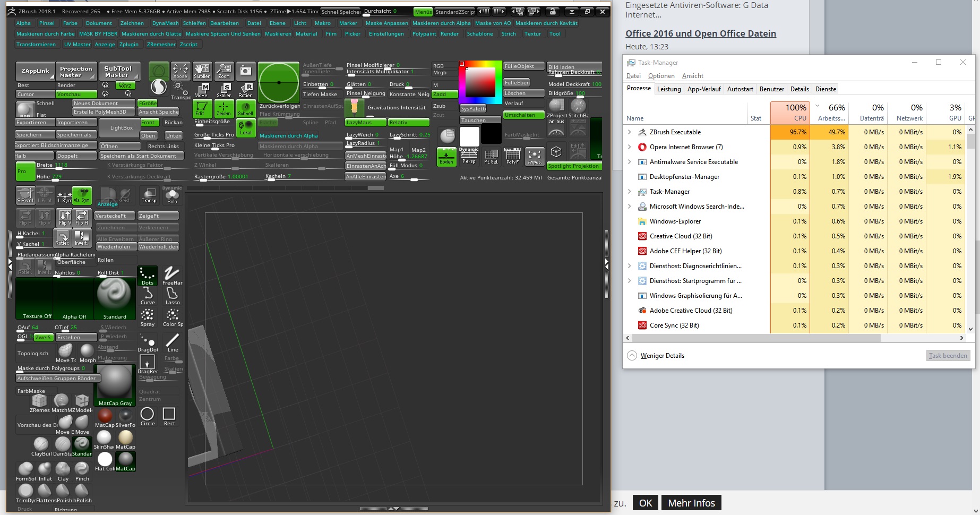Open the MatCap Gray material thumbnail
This screenshot has height=515, width=980.
click(115, 385)
